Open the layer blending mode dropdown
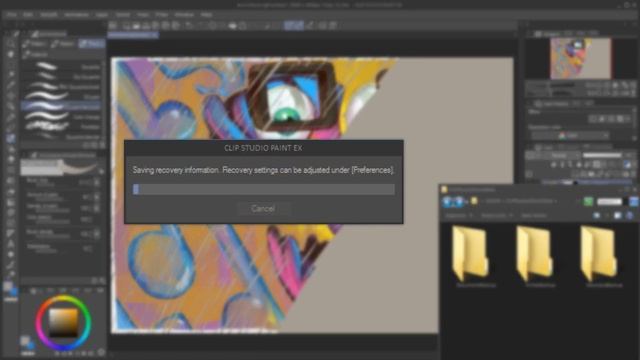640x360 pixels. (562, 156)
